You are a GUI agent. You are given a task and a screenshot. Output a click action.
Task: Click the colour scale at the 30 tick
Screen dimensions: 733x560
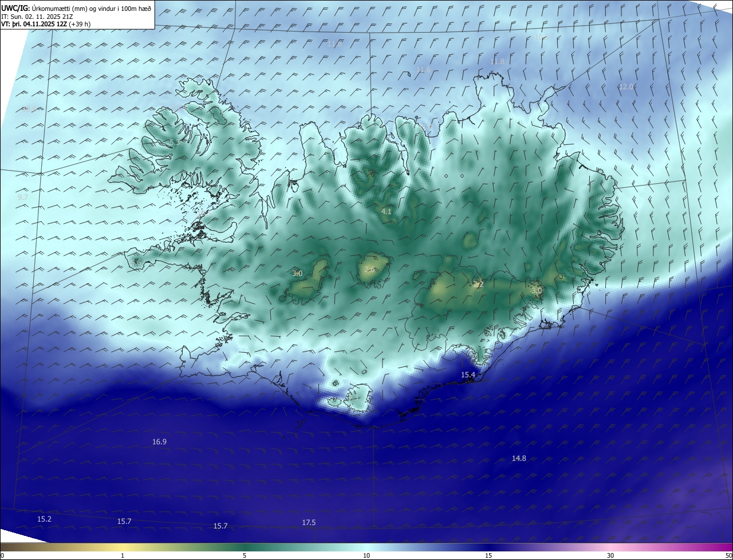[610, 555]
